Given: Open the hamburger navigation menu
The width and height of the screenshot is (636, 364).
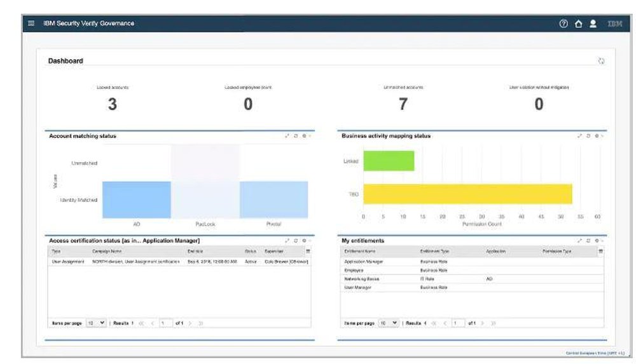Looking at the screenshot, I should pos(31,23).
